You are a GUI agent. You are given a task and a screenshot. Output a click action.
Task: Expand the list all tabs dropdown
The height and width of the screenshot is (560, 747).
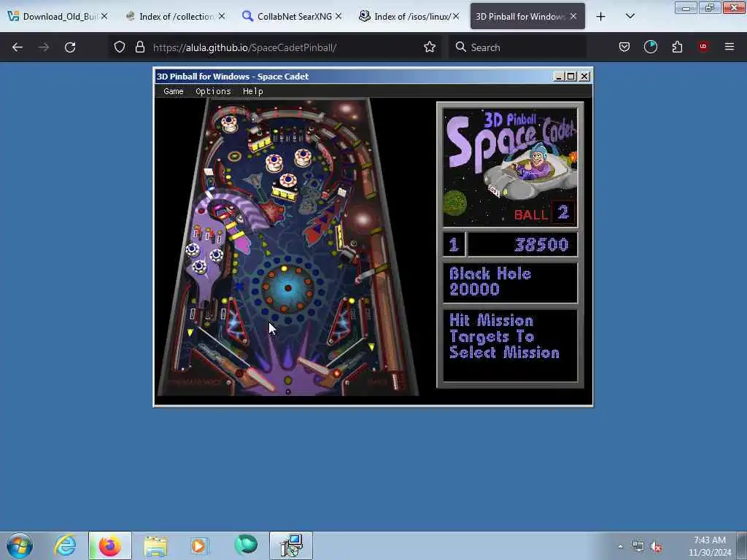(x=630, y=16)
